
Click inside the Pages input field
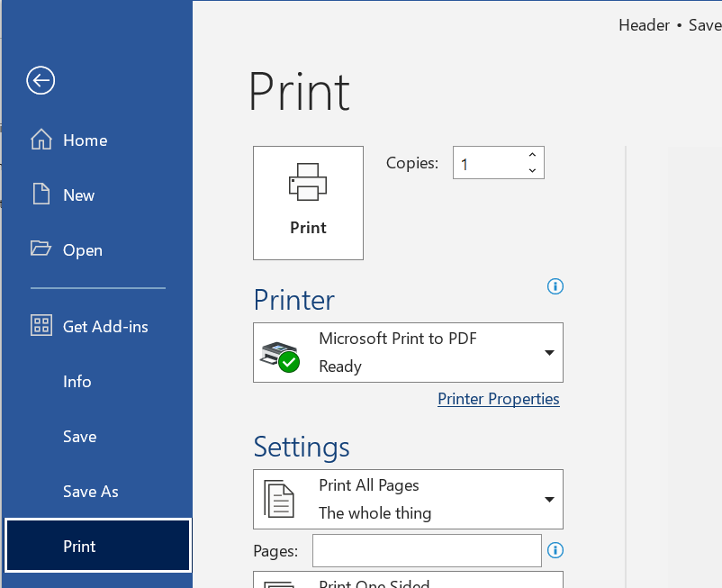tap(426, 550)
